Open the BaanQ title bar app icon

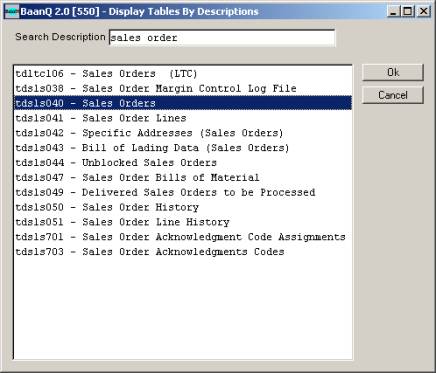(x=12, y=12)
